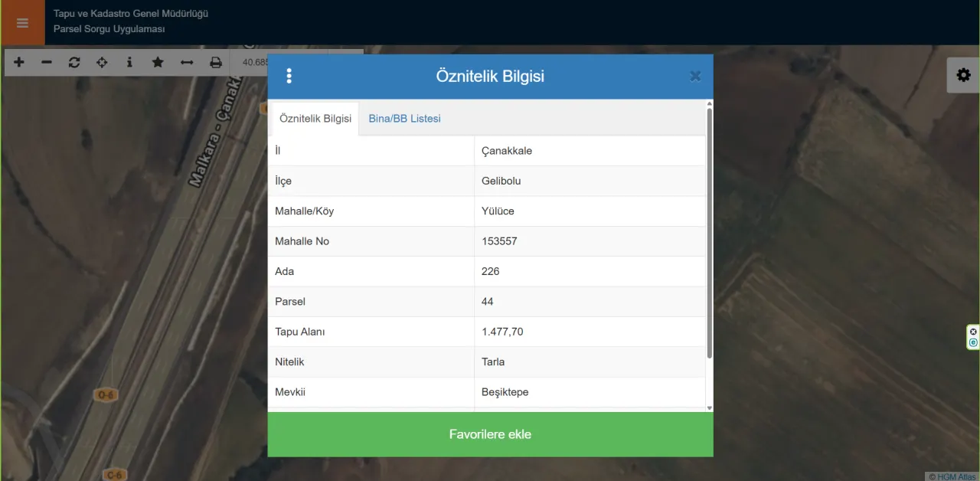The height and width of the screenshot is (481, 980).
Task: Open the map settings gear
Action: 963,75
